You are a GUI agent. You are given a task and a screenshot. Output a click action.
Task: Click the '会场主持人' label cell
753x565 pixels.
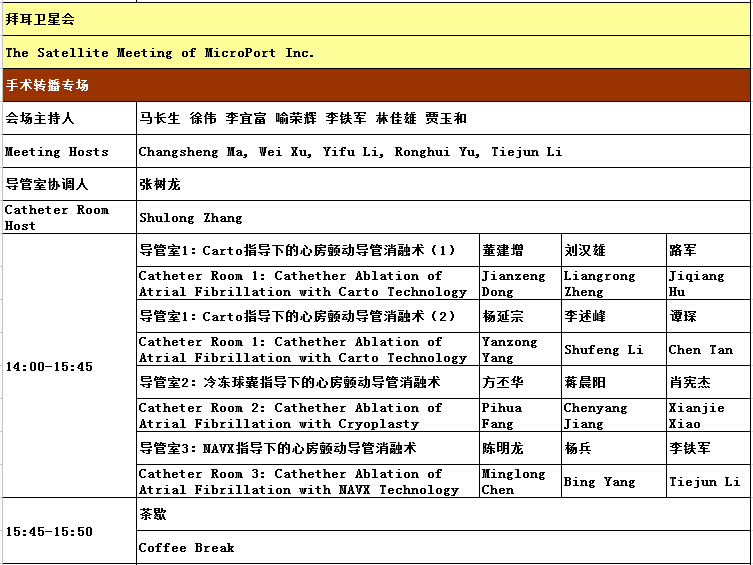click(x=70, y=118)
